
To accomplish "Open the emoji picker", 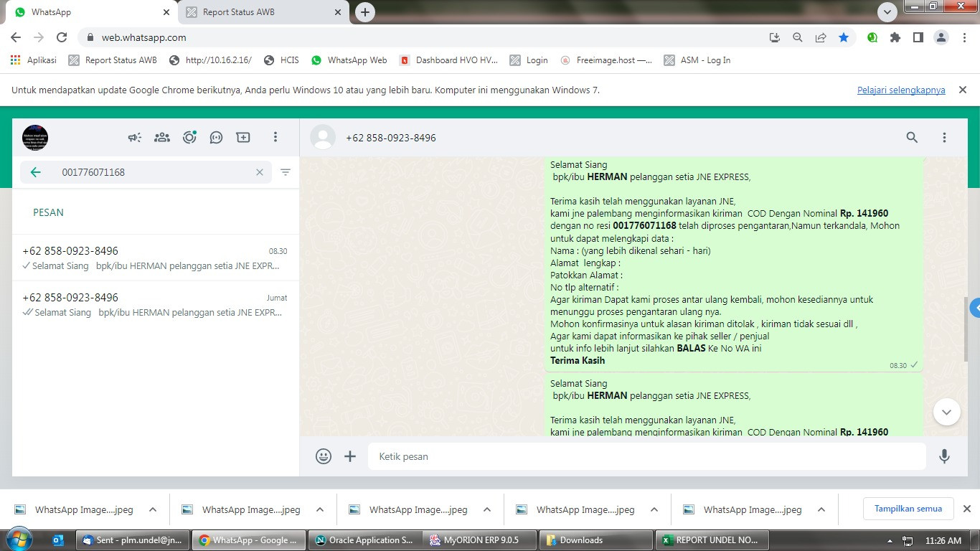I will tap(324, 456).
